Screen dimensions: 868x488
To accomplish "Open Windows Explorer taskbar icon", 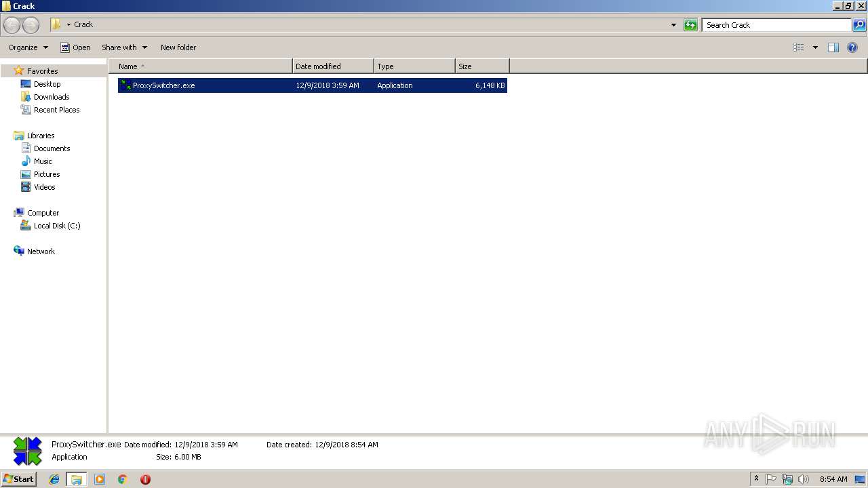I will [x=77, y=479].
